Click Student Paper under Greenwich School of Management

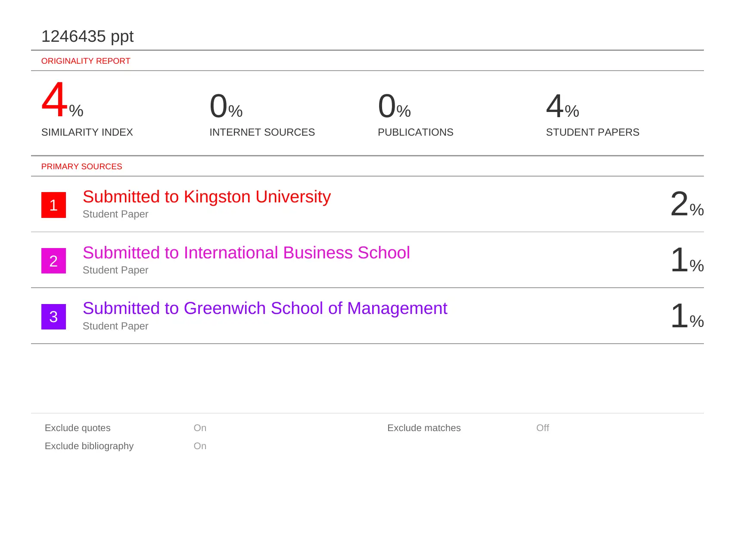click(x=115, y=326)
